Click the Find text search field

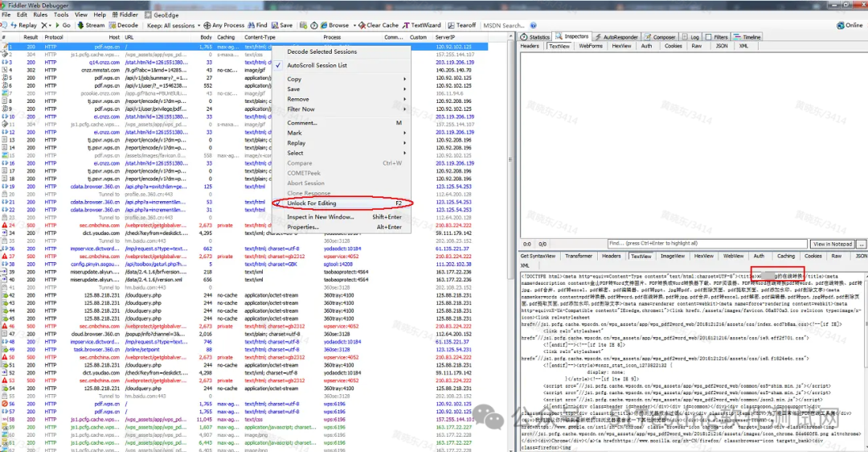(707, 244)
